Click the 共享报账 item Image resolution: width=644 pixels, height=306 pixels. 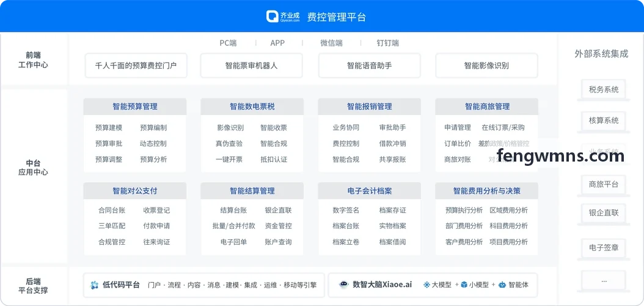click(393, 159)
